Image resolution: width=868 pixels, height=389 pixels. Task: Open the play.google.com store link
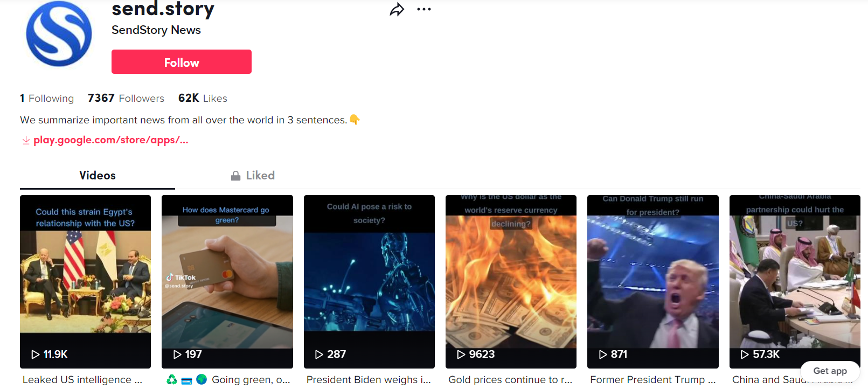pyautogui.click(x=111, y=140)
